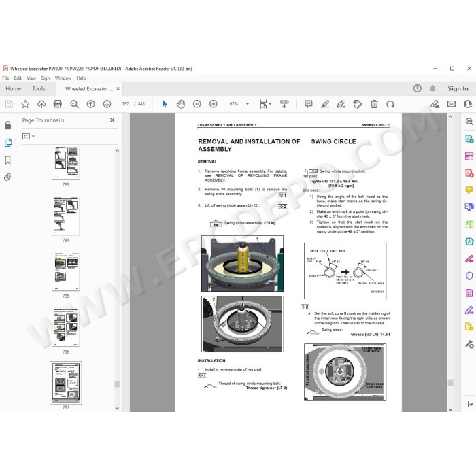Click the thumbnails scroll up arrow
Image resolution: width=476 pixels, height=476 pixels.
[x=117, y=150]
